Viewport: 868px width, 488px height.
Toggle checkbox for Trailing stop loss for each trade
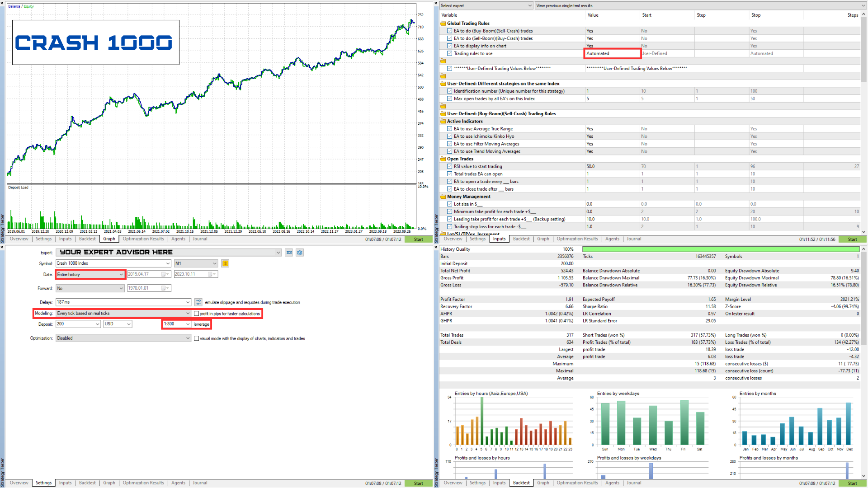click(450, 227)
